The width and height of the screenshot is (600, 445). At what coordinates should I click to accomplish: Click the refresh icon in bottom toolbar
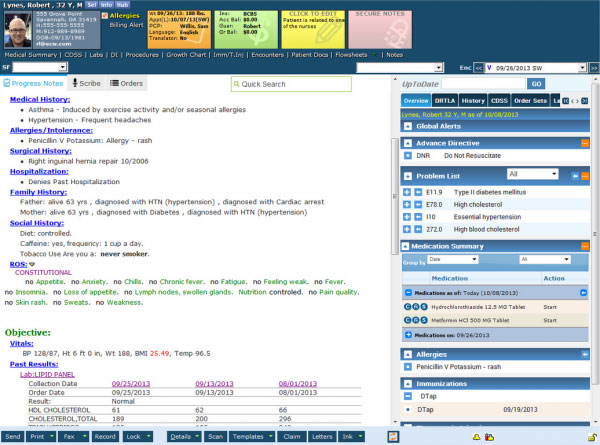pos(393,437)
